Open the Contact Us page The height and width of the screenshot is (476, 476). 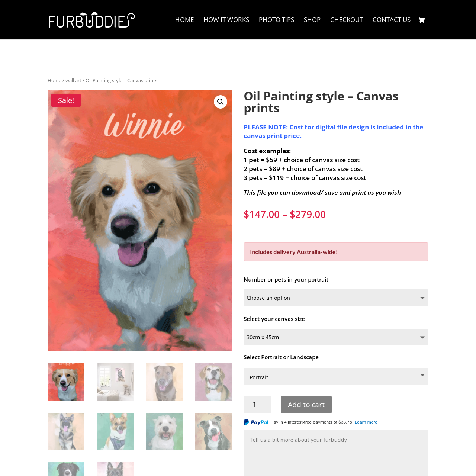coord(392,20)
